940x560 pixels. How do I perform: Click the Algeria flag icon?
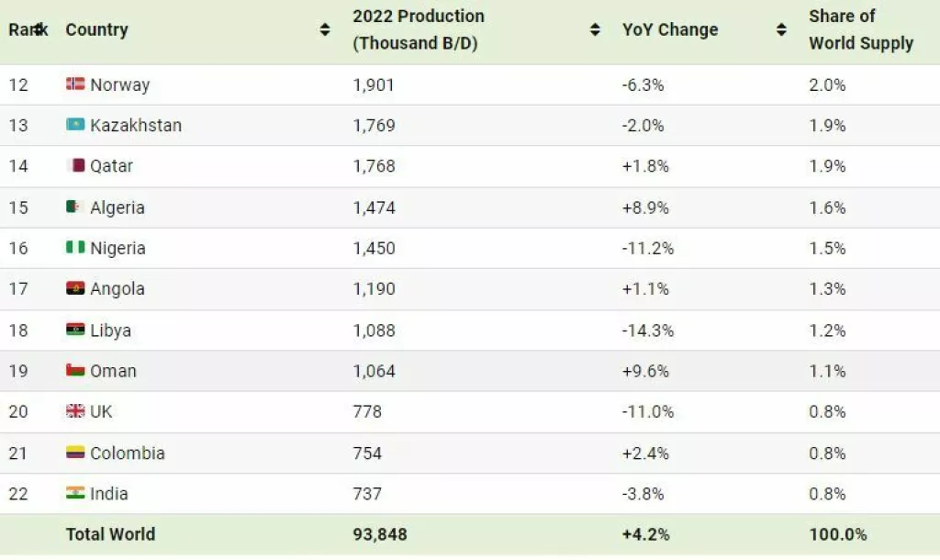pyautogui.click(x=75, y=207)
